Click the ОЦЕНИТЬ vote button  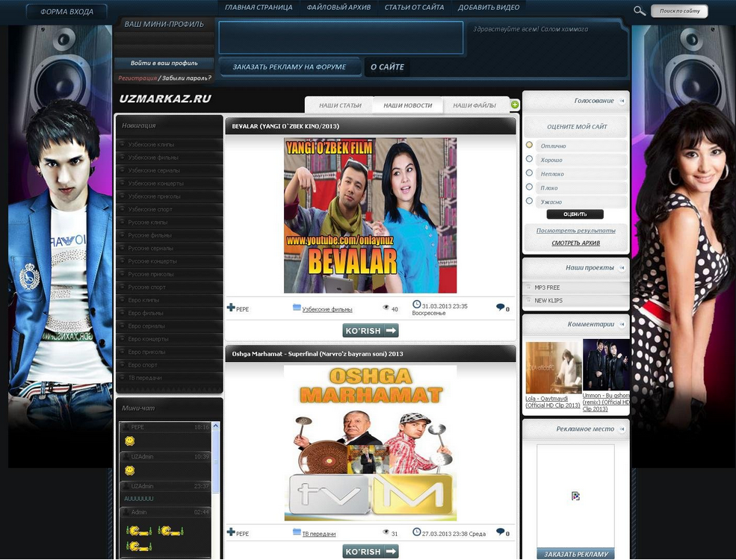[x=575, y=214]
